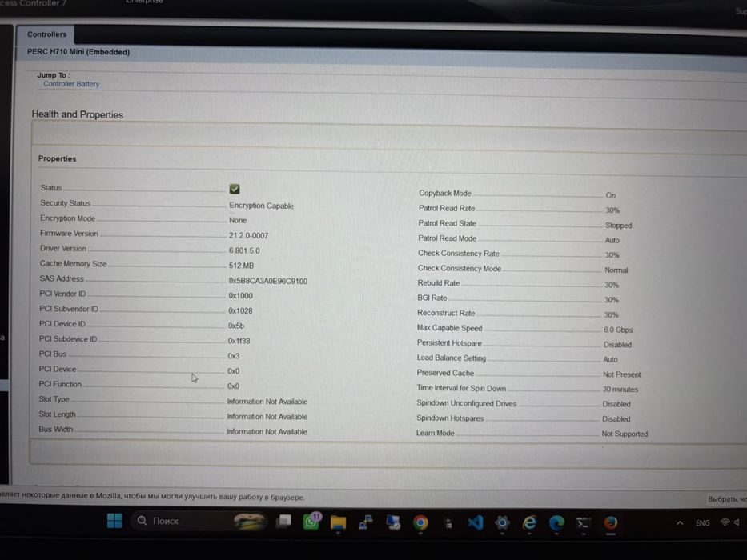Select PCI Subdevice ID value 0x1f38
747x560 pixels.
pyautogui.click(x=239, y=341)
